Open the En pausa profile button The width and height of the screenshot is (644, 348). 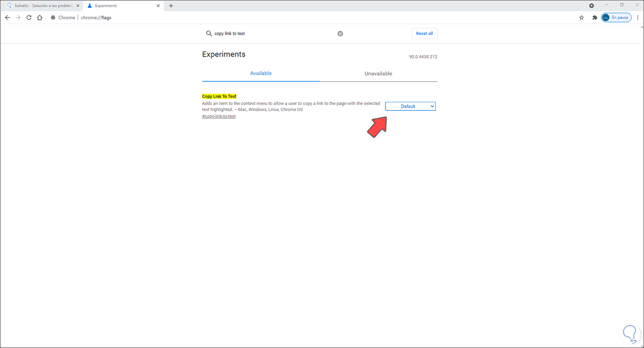click(616, 18)
